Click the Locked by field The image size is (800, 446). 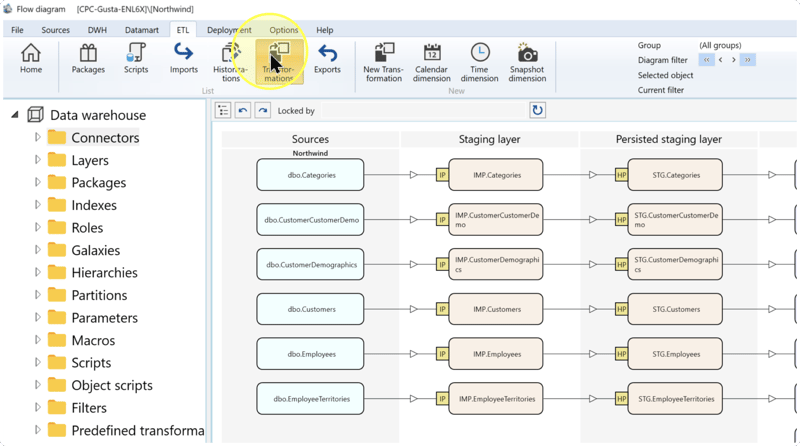pos(423,111)
